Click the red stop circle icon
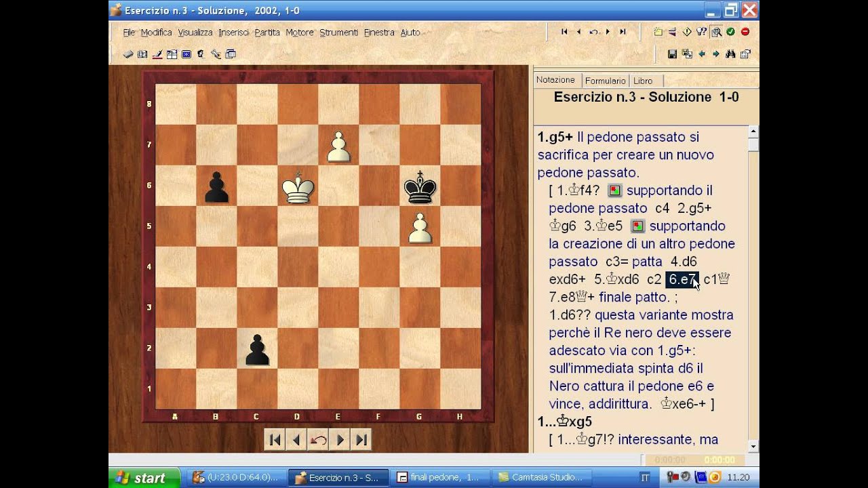868x488 pixels. [745, 32]
